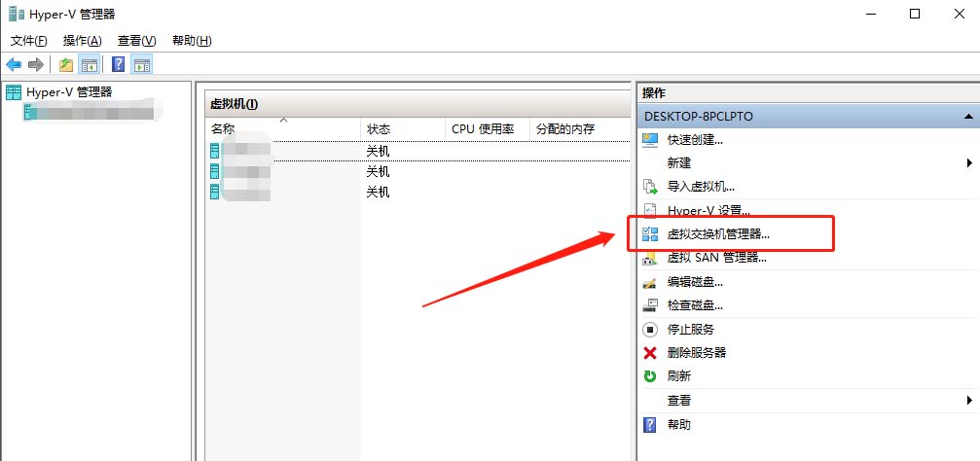
Task: Click 快速创建... action
Action: [695, 140]
